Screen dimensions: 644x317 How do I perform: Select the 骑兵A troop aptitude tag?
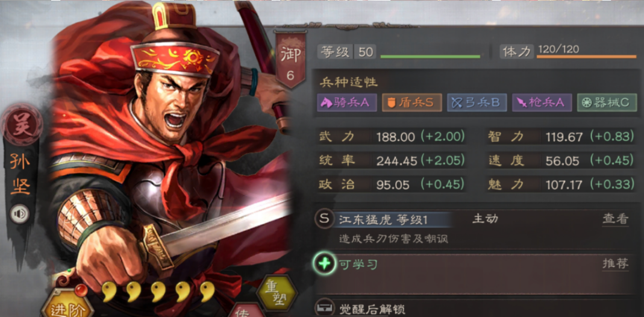point(347,102)
